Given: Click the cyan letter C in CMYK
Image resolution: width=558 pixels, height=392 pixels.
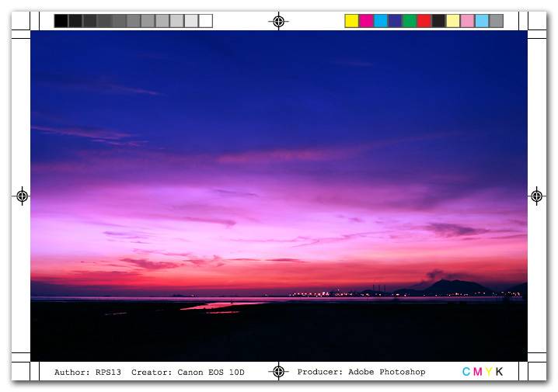Looking at the screenshot, I should click(466, 371).
